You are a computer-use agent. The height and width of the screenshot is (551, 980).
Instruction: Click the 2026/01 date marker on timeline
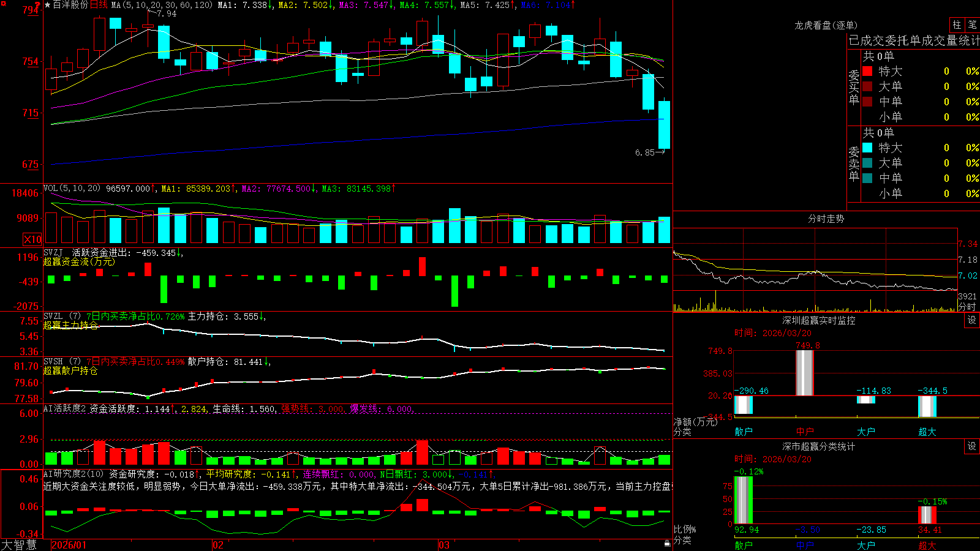click(69, 545)
